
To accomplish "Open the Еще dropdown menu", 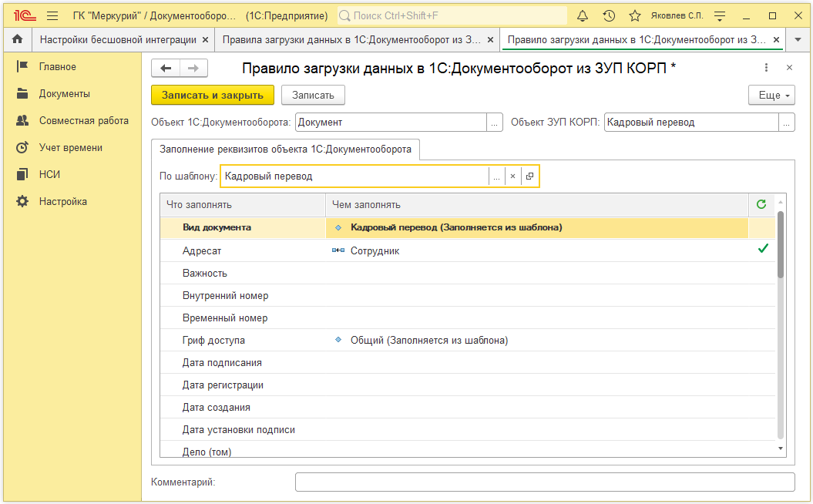I will point(771,96).
